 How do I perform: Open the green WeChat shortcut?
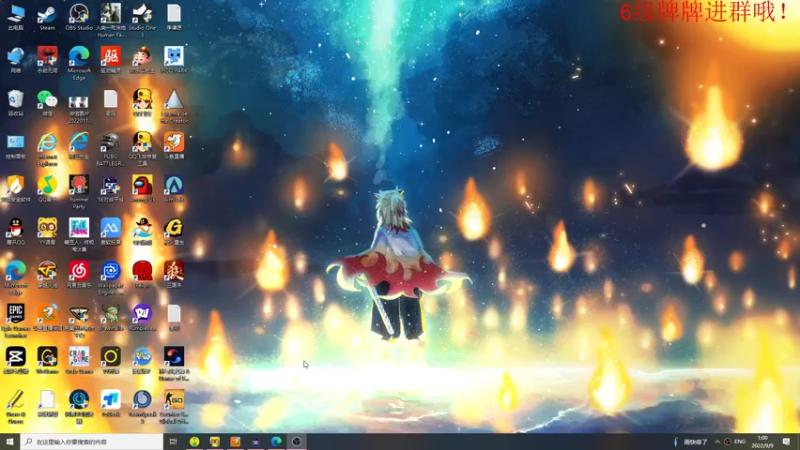(47, 103)
